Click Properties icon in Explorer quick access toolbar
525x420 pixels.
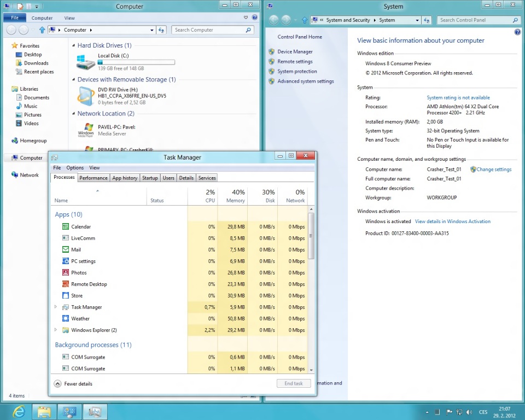[20, 7]
